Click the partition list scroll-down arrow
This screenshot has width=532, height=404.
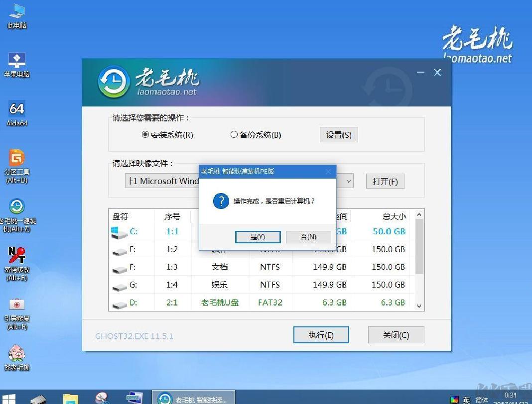[419, 306]
